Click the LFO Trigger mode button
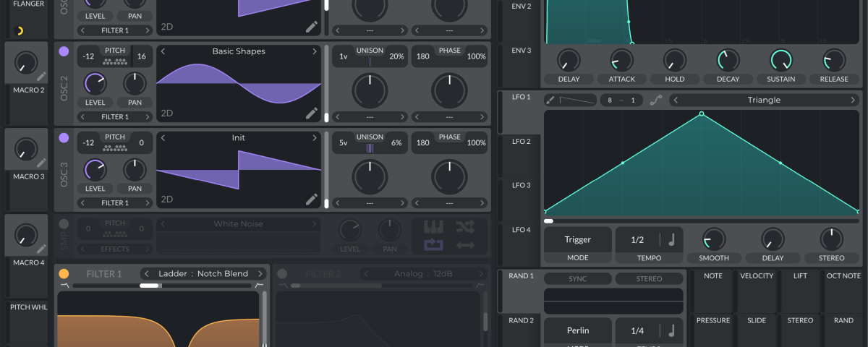 click(577, 240)
